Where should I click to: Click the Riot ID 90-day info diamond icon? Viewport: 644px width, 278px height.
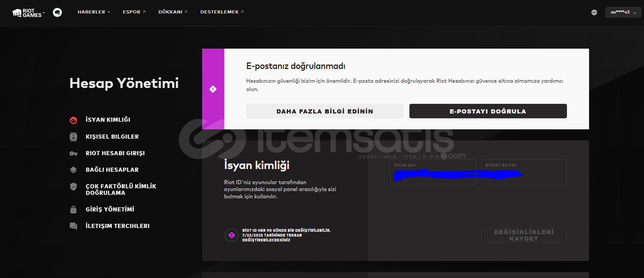(231, 235)
